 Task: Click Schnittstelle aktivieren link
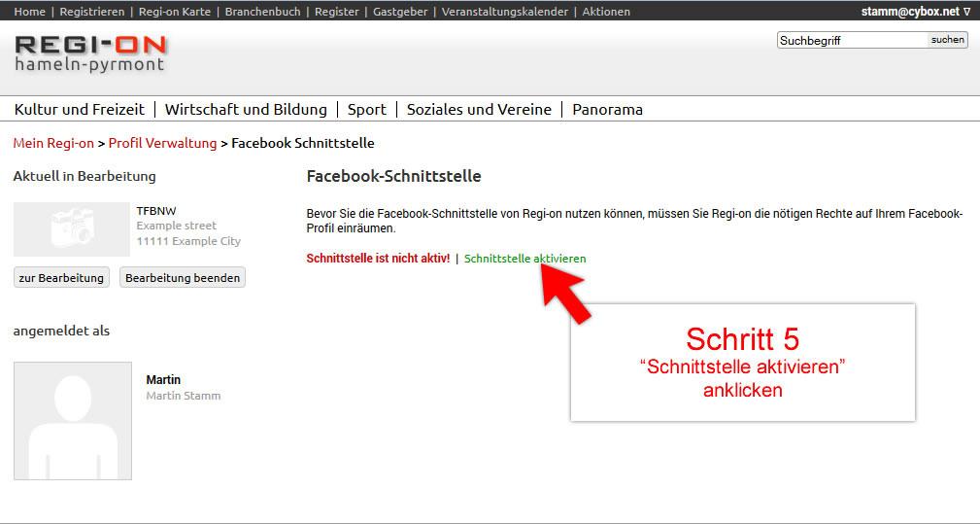[524, 259]
